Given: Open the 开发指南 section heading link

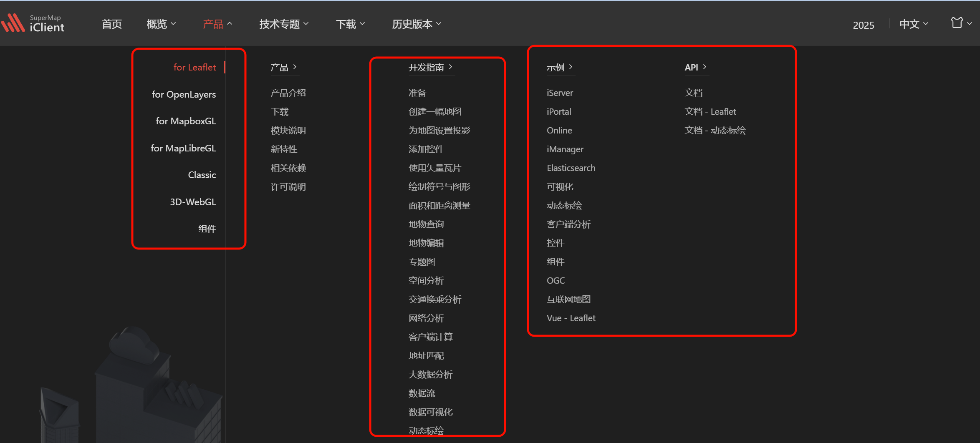Looking at the screenshot, I should coord(430,67).
